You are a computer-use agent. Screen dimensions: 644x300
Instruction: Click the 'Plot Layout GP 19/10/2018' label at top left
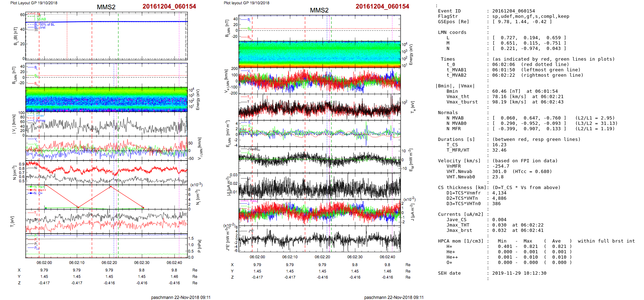[x=34, y=3]
